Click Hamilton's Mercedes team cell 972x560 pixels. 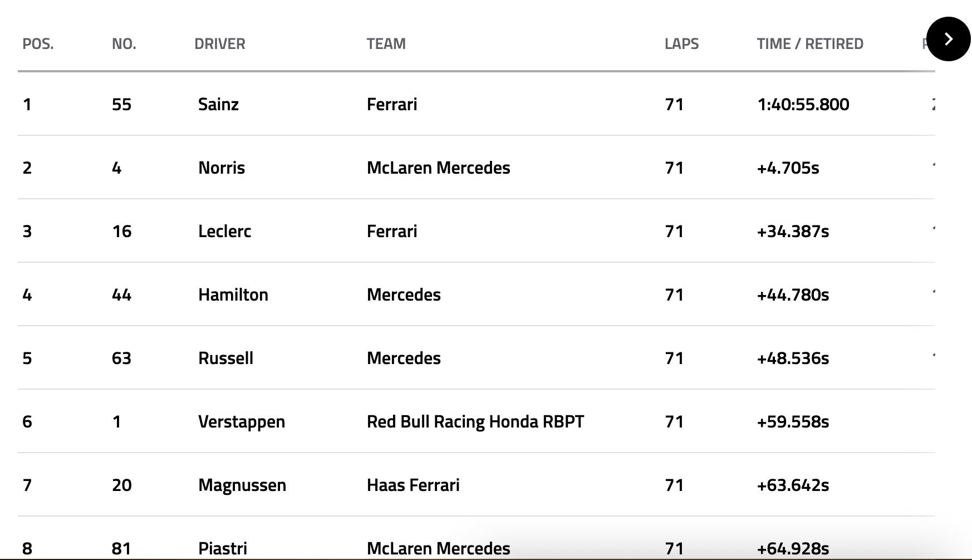(404, 295)
